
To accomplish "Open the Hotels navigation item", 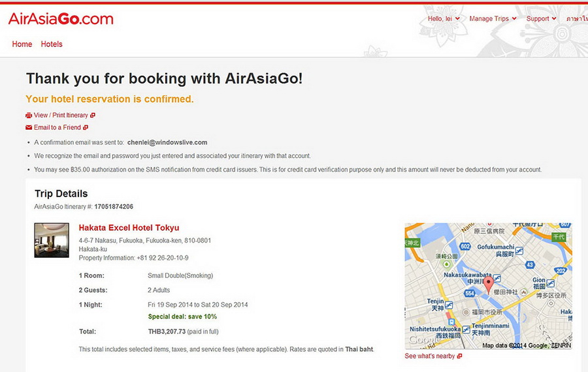I will point(52,44).
